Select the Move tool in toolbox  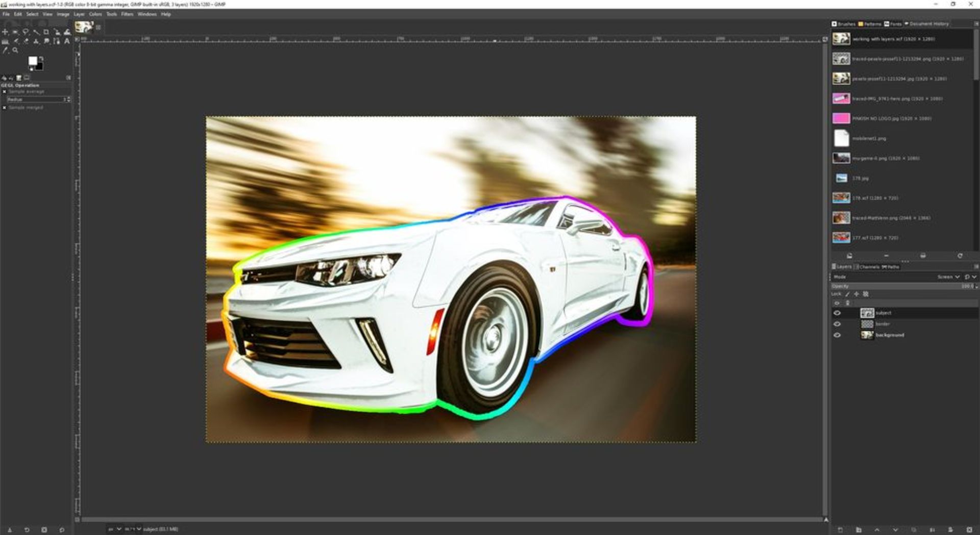[5, 32]
